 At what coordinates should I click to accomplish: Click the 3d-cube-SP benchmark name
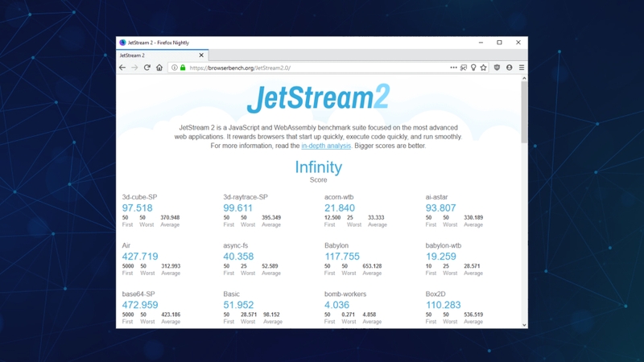click(139, 197)
